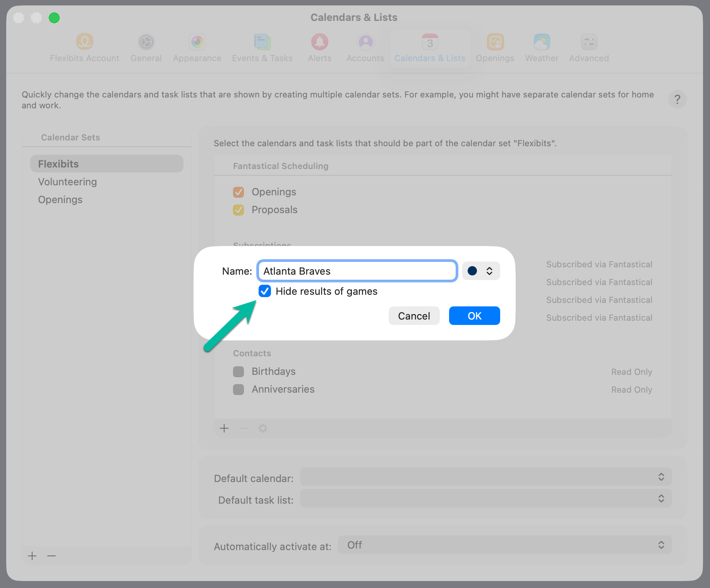Screen dimensions: 710x588
Task: Click the Advanced tab label
Action: [x=589, y=58]
